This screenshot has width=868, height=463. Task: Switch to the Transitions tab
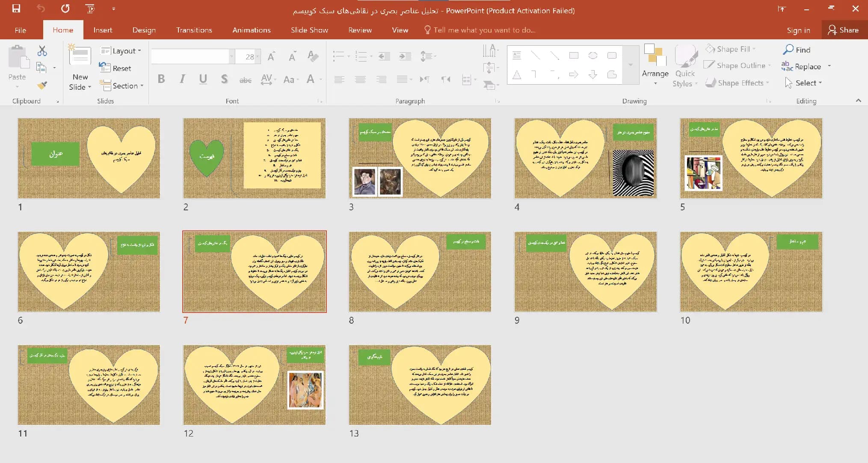pos(194,30)
